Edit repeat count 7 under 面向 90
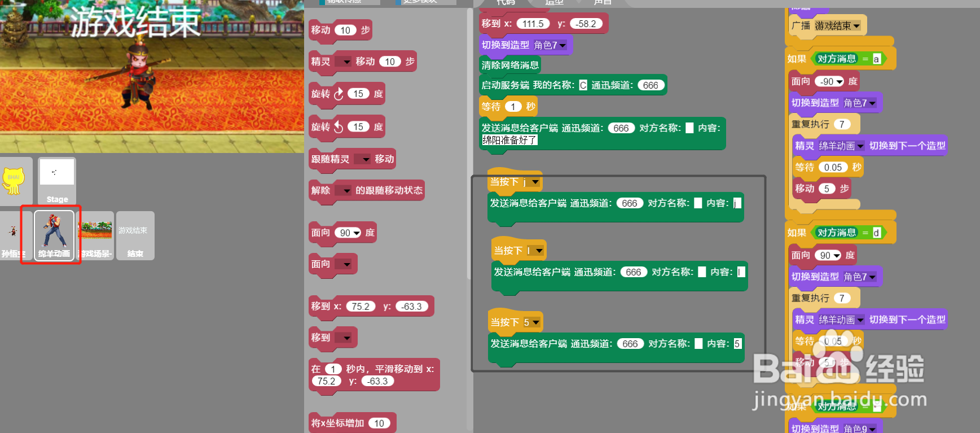980x433 pixels. click(x=842, y=298)
